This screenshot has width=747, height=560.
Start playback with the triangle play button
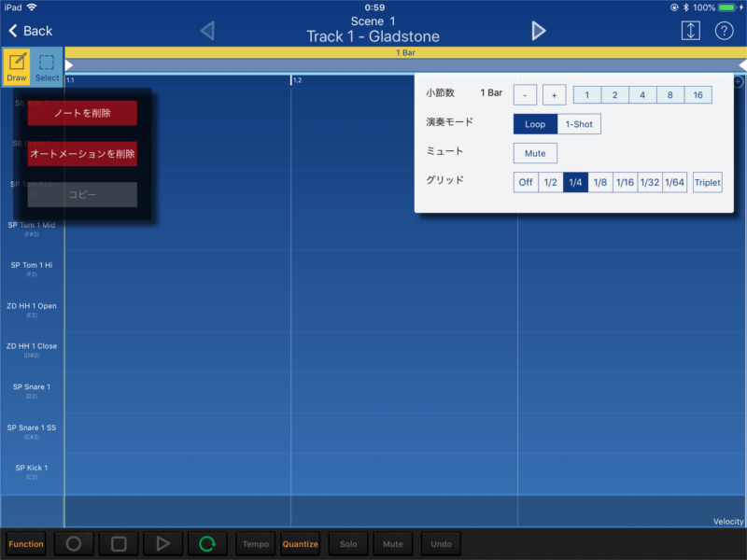pyautogui.click(x=162, y=544)
